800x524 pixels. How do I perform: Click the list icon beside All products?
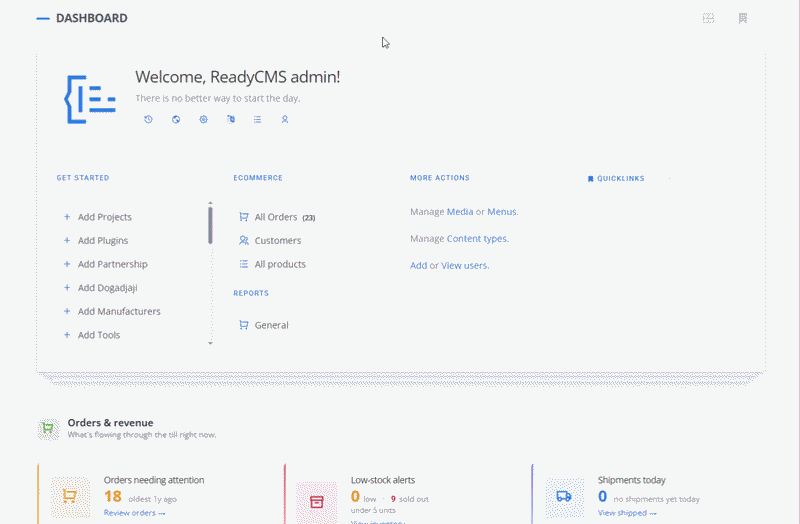[244, 264]
